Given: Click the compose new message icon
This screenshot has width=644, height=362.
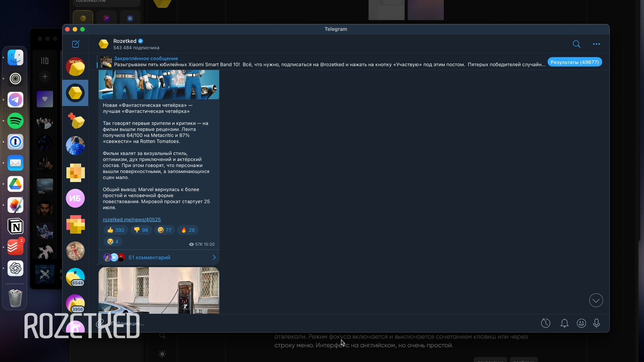Looking at the screenshot, I should click(x=76, y=44).
